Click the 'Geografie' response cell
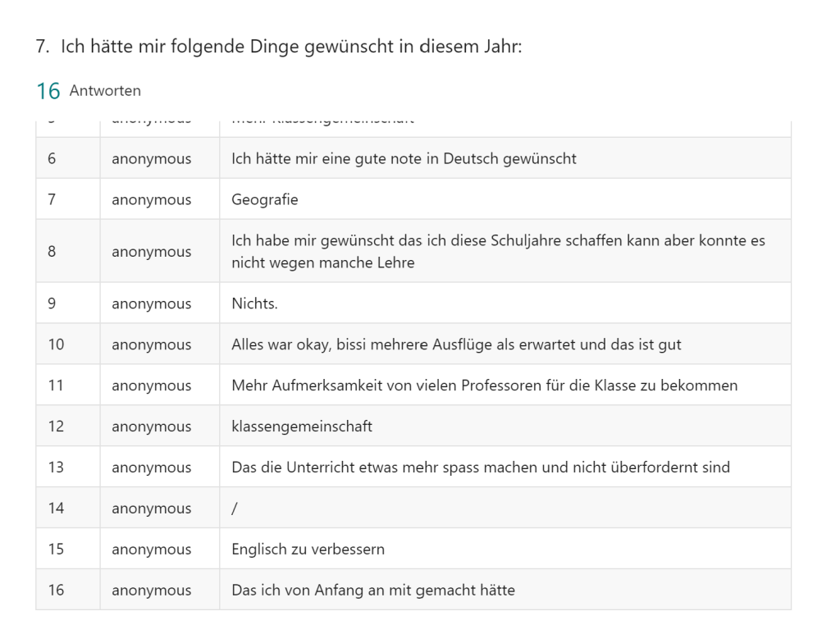Image resolution: width=840 pixels, height=634 pixels. 265,199
